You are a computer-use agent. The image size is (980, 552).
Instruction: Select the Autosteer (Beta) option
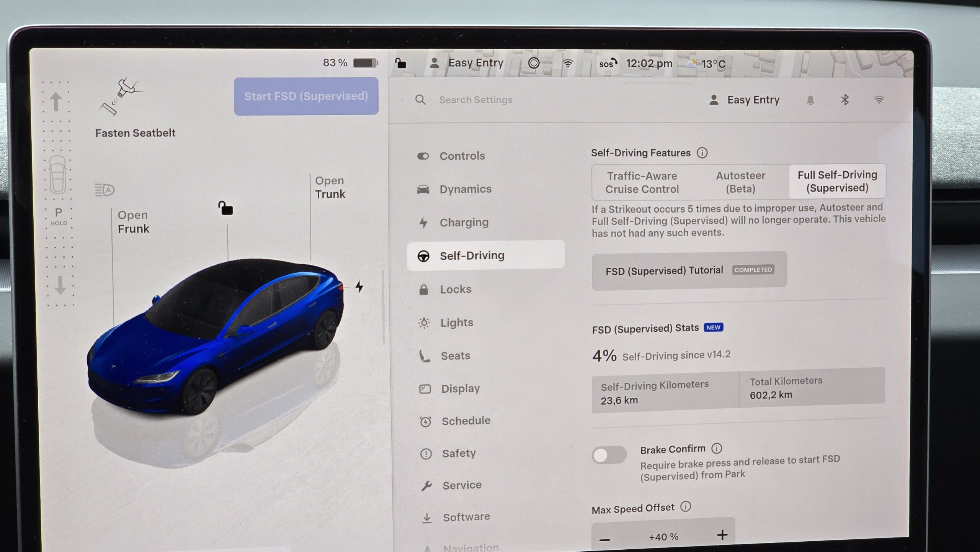pos(740,182)
